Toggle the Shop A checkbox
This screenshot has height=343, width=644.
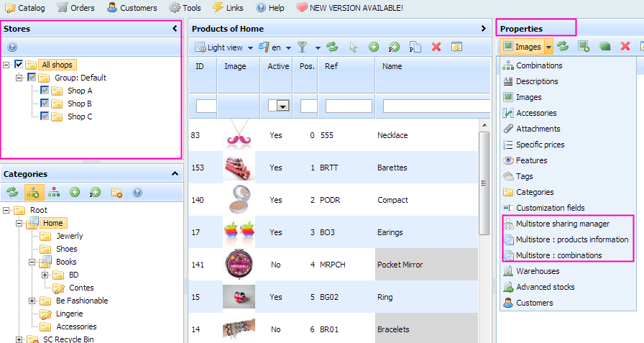pos(45,91)
